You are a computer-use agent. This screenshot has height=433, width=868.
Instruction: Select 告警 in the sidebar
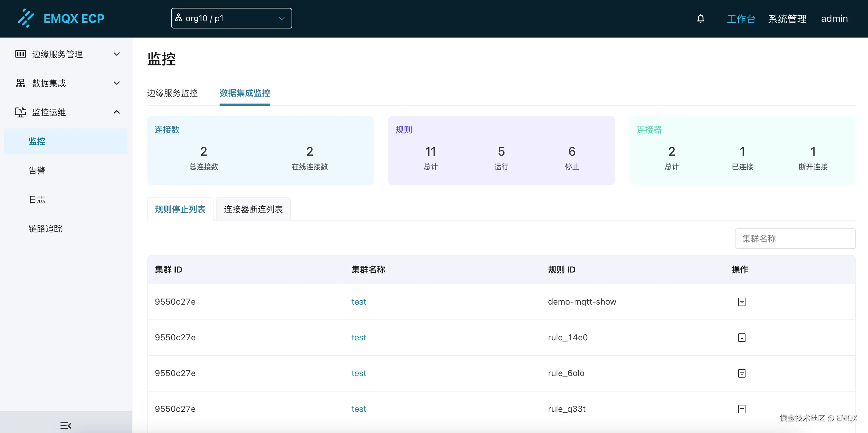click(x=37, y=170)
